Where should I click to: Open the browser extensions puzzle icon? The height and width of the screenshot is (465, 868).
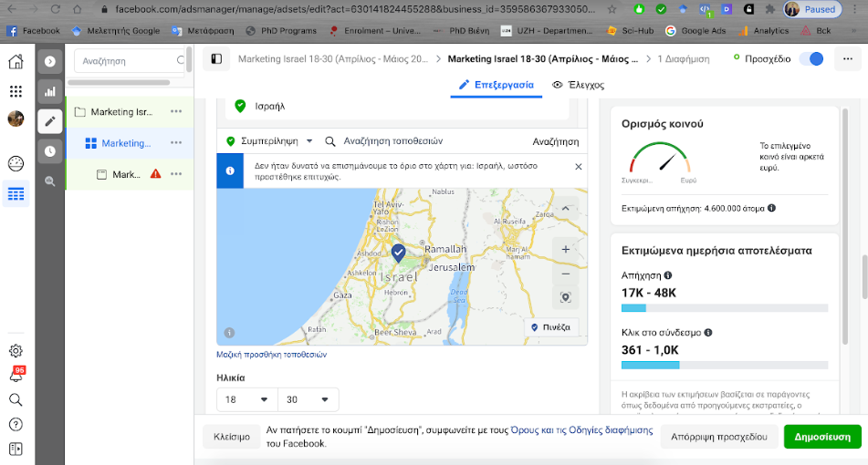tap(769, 9)
